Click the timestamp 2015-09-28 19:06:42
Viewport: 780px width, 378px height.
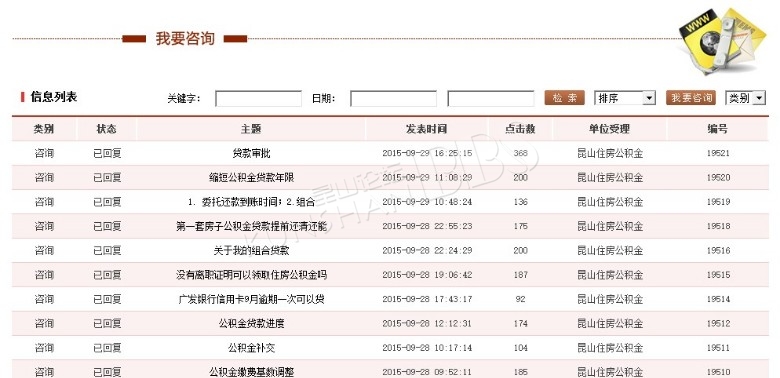427,275
